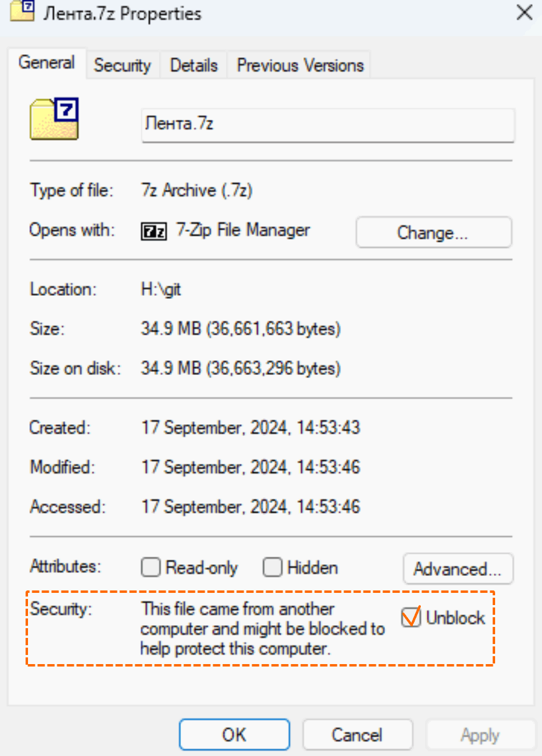Focus the Лента.7z file name field
This screenshot has height=756, width=542.
pyautogui.click(x=328, y=125)
